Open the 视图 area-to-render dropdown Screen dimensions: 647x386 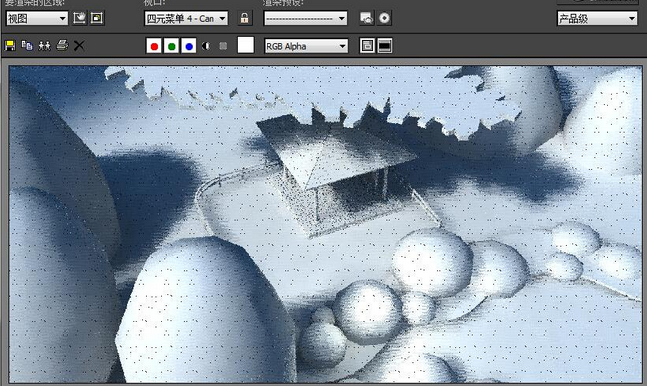click(x=37, y=19)
